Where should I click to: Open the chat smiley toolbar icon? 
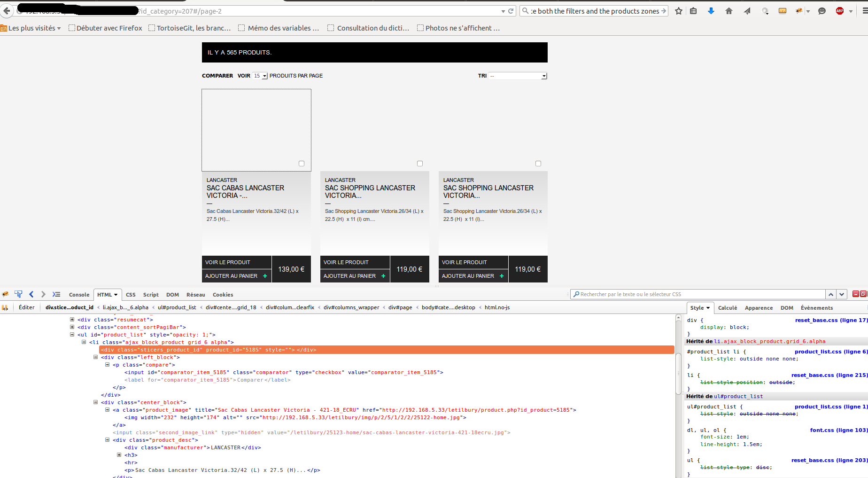tap(822, 11)
